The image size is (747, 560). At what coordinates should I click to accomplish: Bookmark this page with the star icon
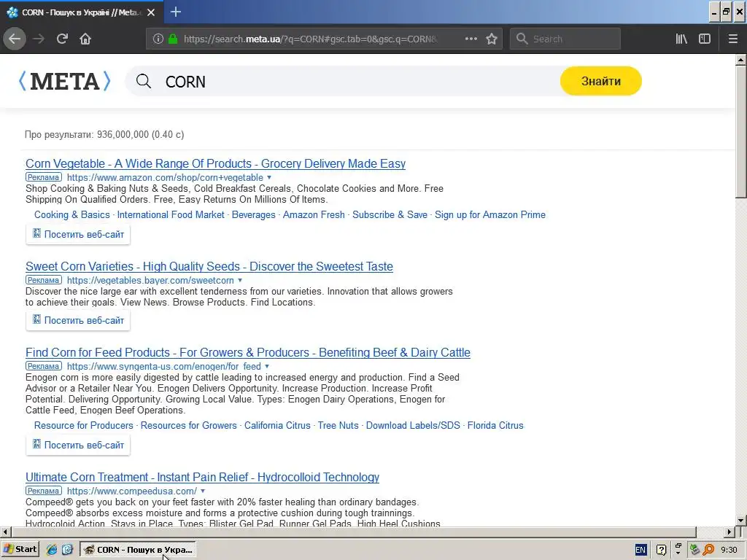[492, 39]
